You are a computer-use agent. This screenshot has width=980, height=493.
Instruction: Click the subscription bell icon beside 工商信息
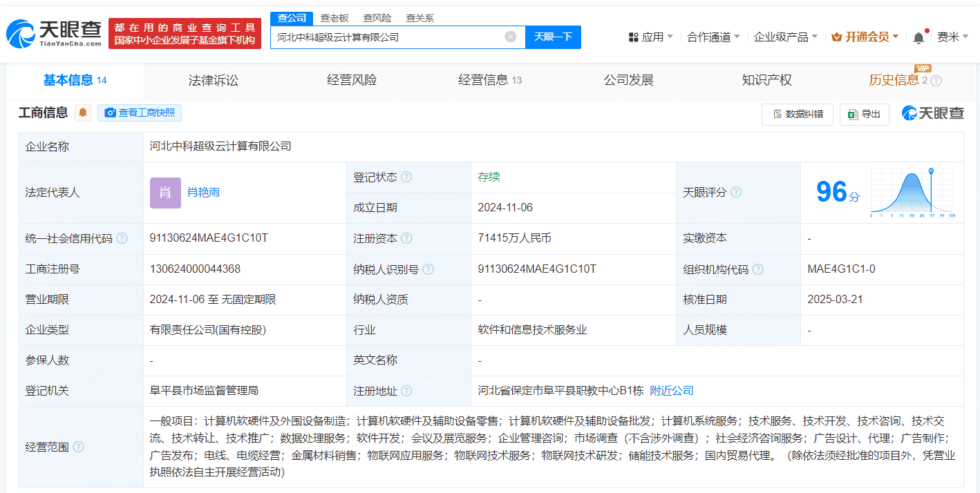point(82,112)
